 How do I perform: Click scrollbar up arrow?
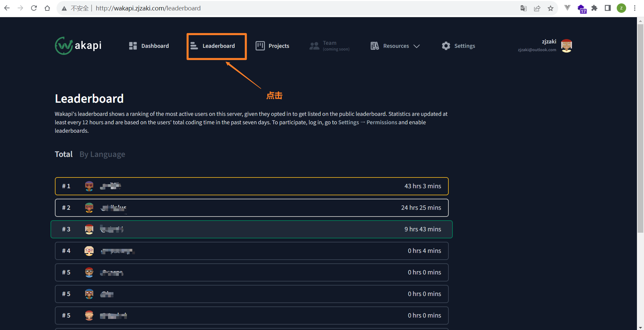click(640, 21)
